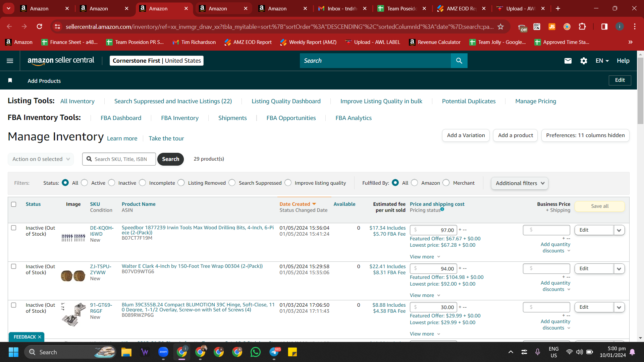Click the site information icon in address bar
Screen dimensions: 644x362
point(58,26)
